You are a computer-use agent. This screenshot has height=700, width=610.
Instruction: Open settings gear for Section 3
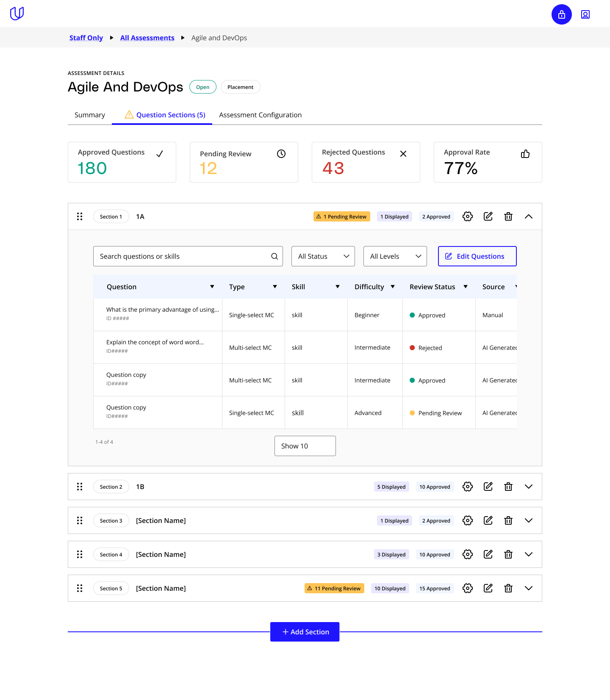coord(468,520)
